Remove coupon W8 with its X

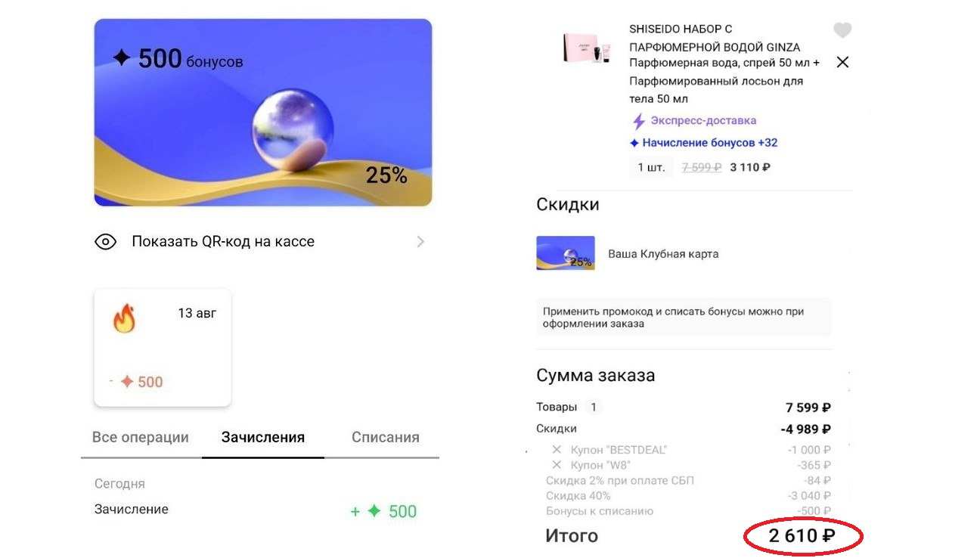557,465
